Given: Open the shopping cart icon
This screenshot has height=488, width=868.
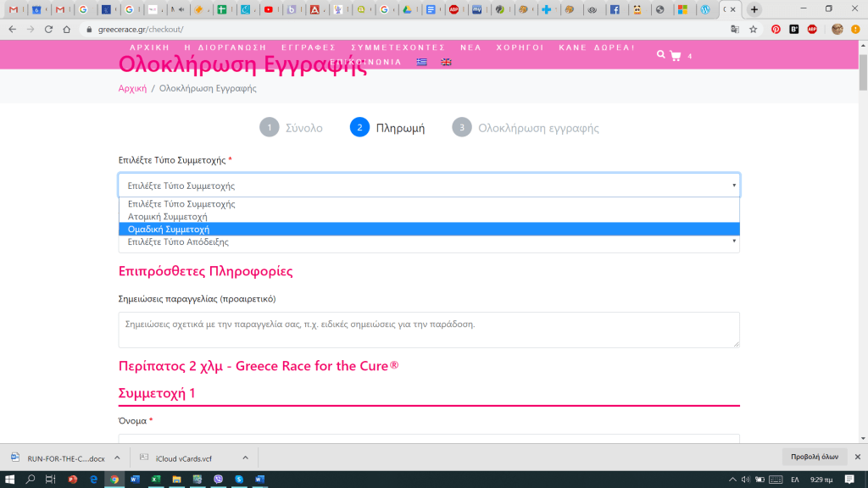Looking at the screenshot, I should (x=675, y=56).
